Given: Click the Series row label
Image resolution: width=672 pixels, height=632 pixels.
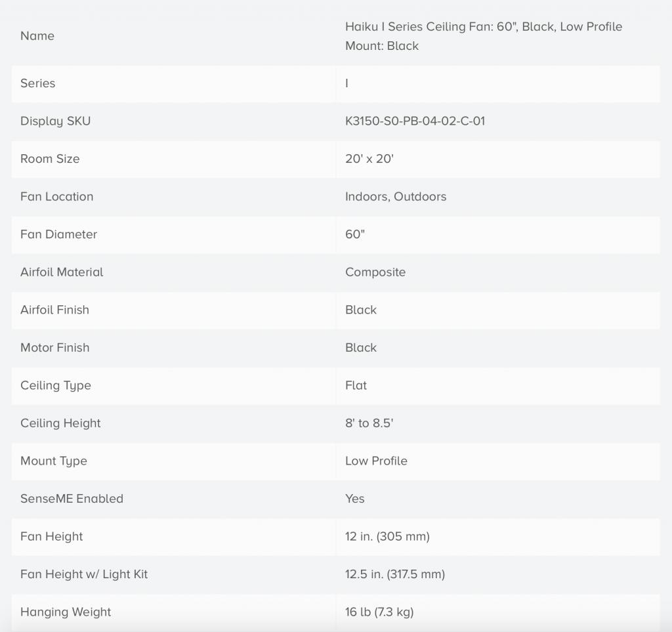Looking at the screenshot, I should click(38, 83).
